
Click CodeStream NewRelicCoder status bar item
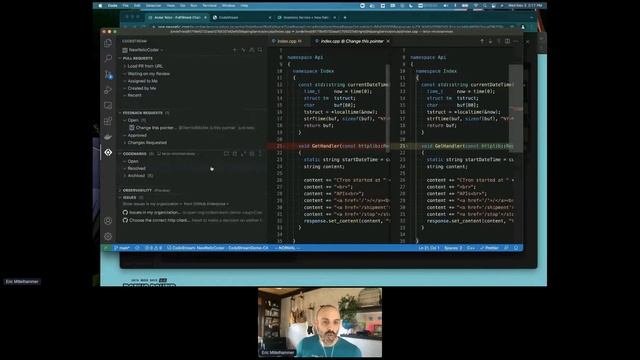(x=218, y=248)
